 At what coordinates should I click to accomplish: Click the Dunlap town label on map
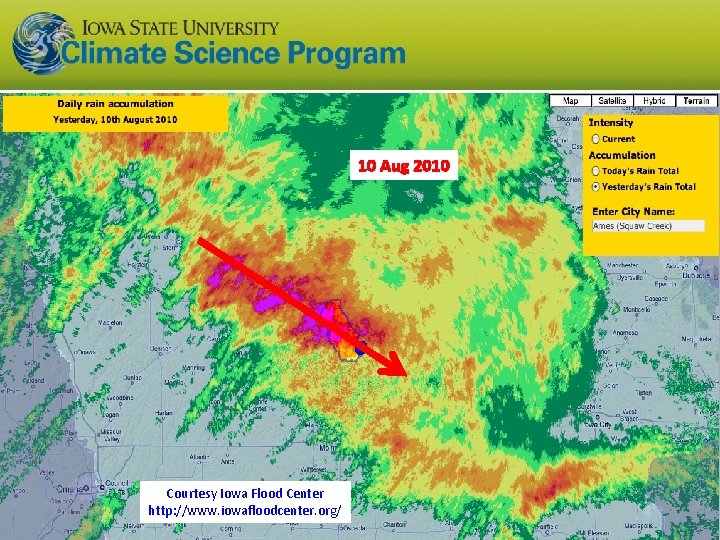point(132,377)
